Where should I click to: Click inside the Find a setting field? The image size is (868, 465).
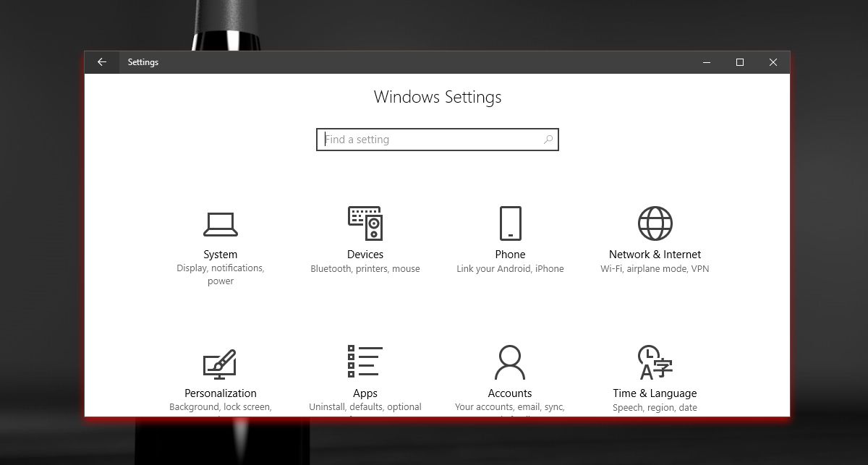point(438,140)
